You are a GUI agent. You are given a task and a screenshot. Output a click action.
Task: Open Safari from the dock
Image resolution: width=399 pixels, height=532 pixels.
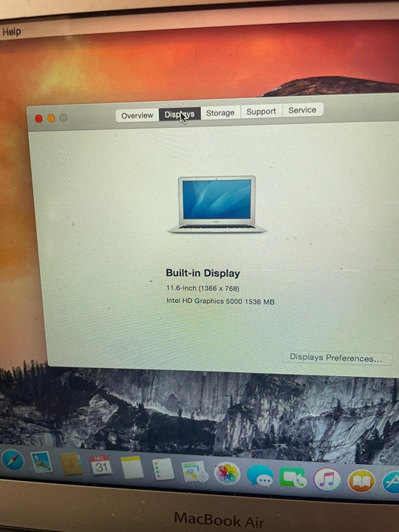coord(13,460)
